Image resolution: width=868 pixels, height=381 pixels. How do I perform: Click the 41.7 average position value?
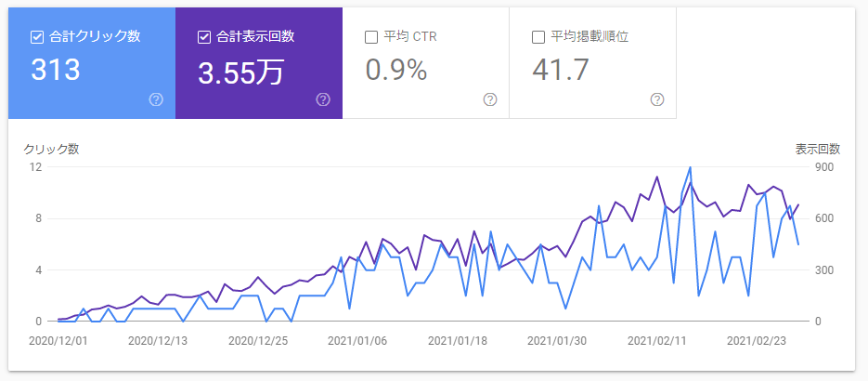tap(560, 71)
